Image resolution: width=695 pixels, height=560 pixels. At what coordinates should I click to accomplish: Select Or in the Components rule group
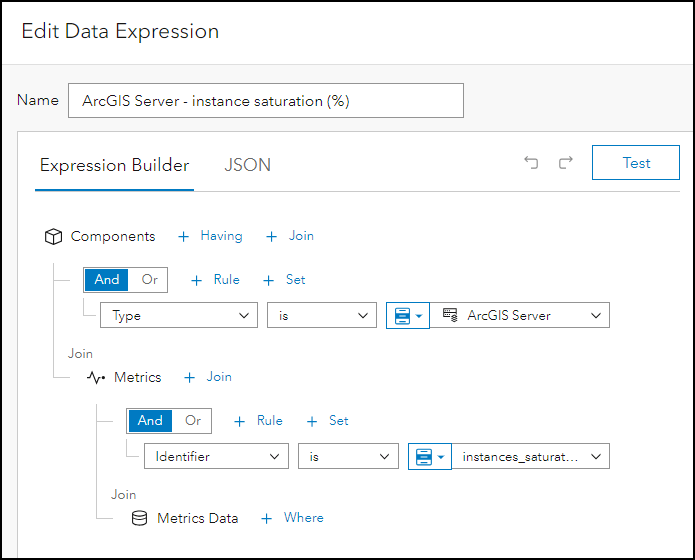tap(149, 280)
